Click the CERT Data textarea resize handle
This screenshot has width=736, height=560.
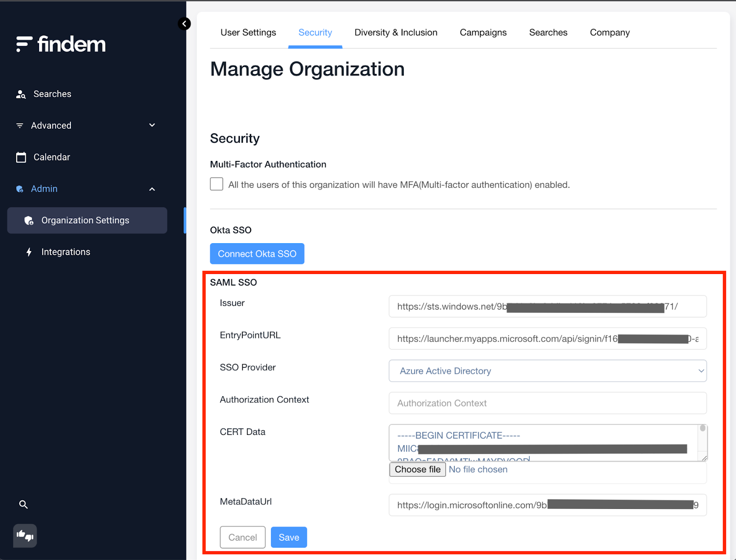tap(704, 457)
